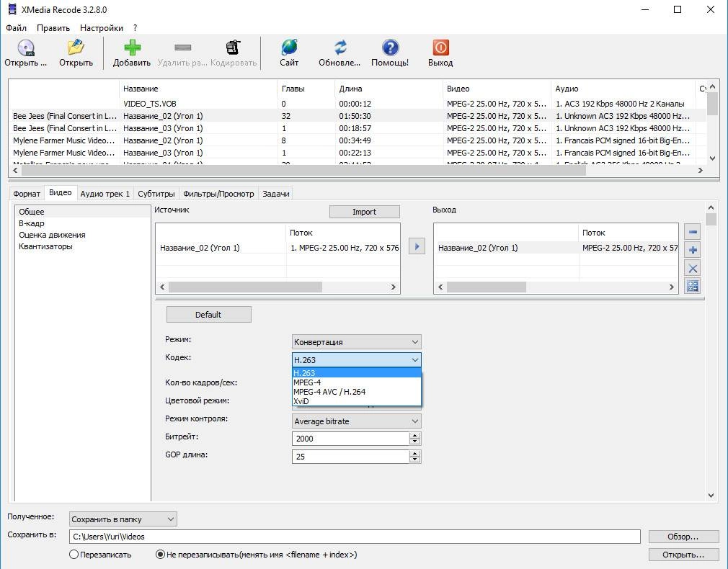Viewport: 728px width, 569px height.
Task: Open Сохранить в папку dropdown
Action: click(123, 519)
